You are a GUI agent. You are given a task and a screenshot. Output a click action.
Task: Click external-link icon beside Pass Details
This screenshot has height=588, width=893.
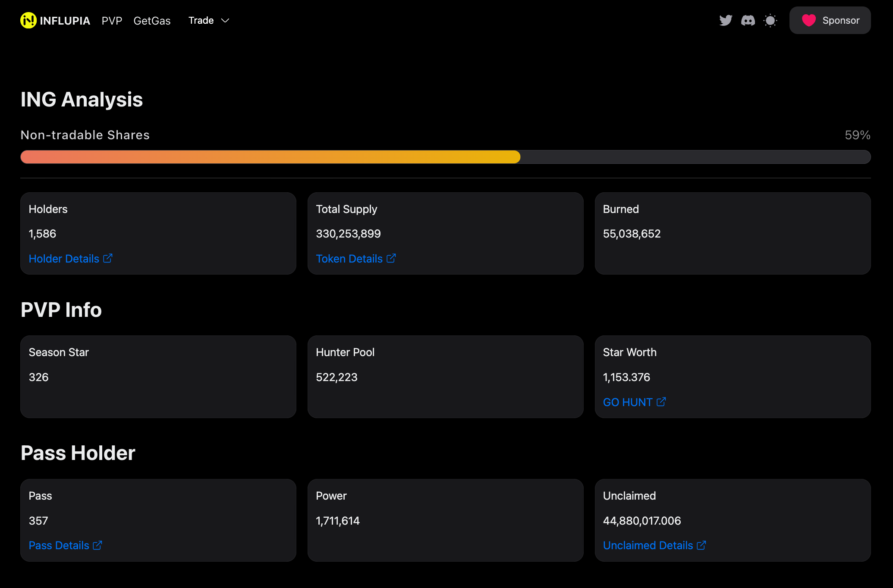tap(98, 545)
